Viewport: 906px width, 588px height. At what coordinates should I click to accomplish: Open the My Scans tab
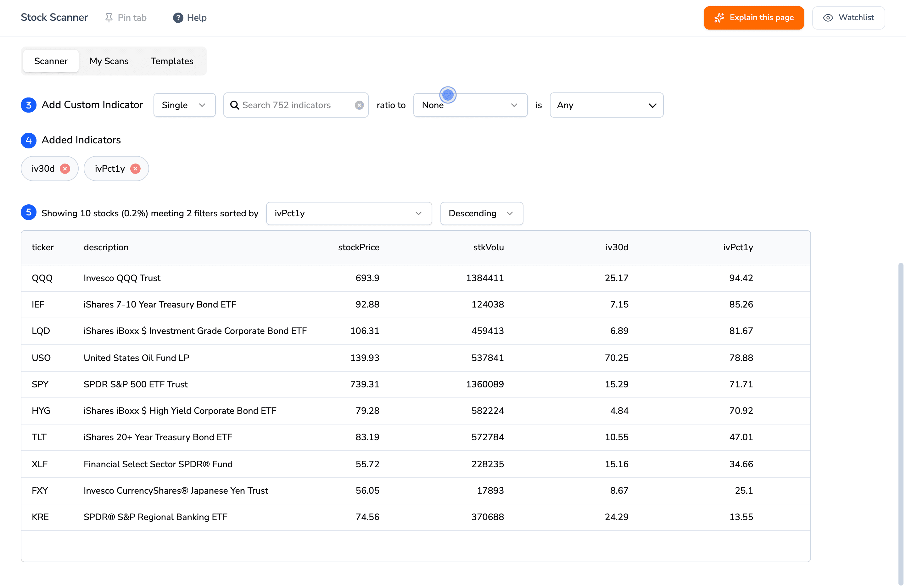[x=109, y=61]
